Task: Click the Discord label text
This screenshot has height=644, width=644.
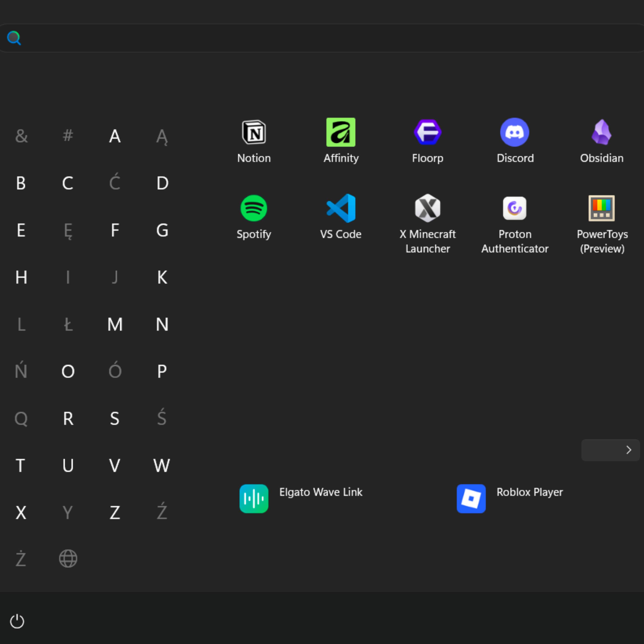Action: tap(515, 158)
